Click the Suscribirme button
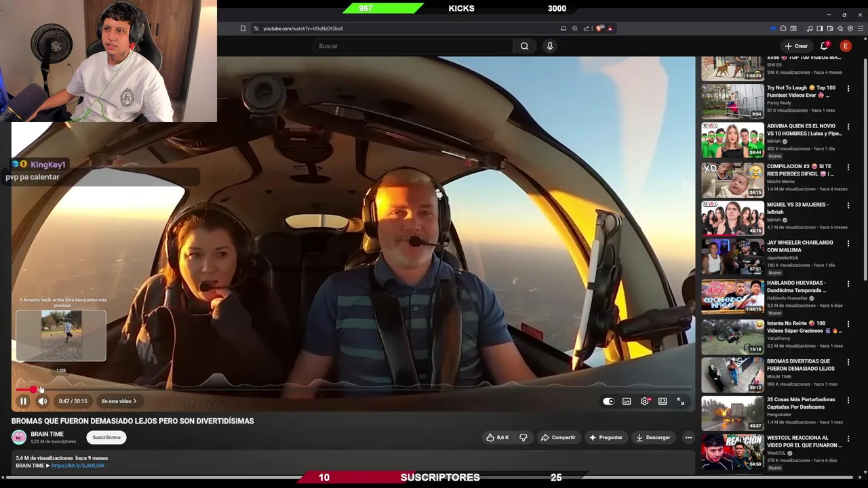The image size is (868, 488). pos(106,438)
